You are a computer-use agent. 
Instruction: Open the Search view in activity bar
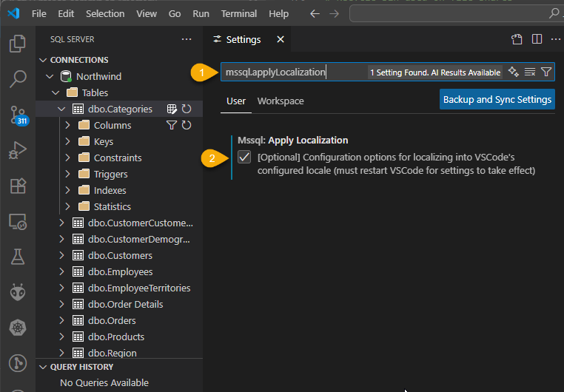[x=17, y=78]
